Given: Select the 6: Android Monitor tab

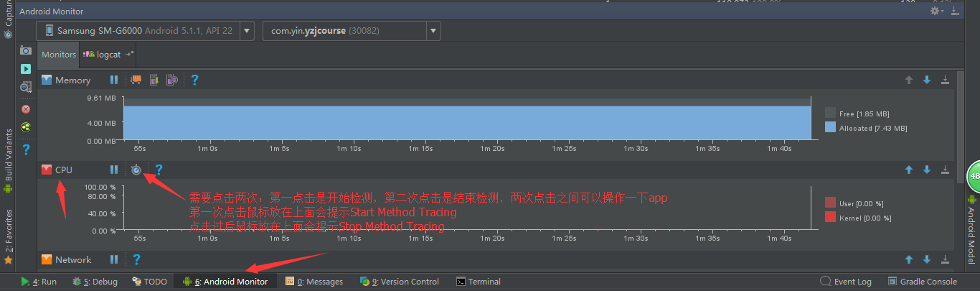Looking at the screenshot, I should pyautogui.click(x=225, y=282).
